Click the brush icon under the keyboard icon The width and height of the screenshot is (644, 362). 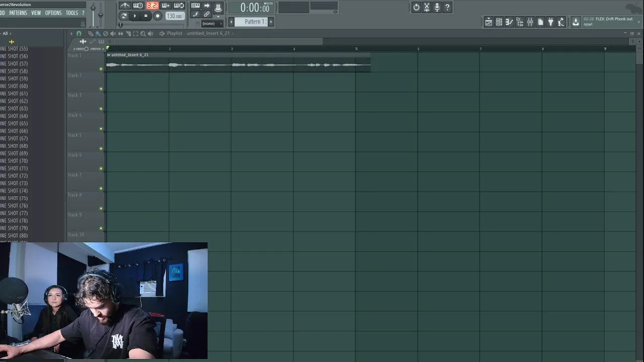point(195,14)
